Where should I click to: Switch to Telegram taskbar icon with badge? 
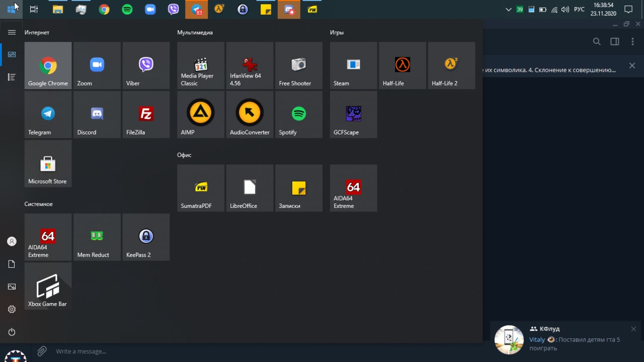[197, 9]
